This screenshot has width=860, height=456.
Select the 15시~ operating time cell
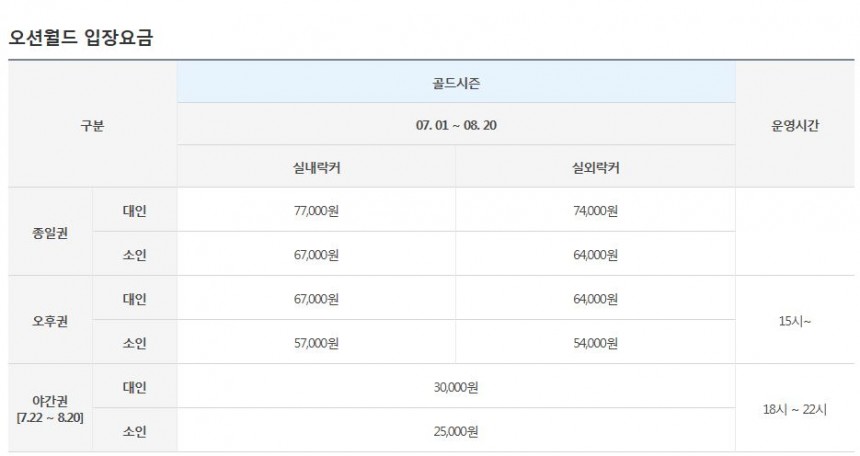(795, 320)
